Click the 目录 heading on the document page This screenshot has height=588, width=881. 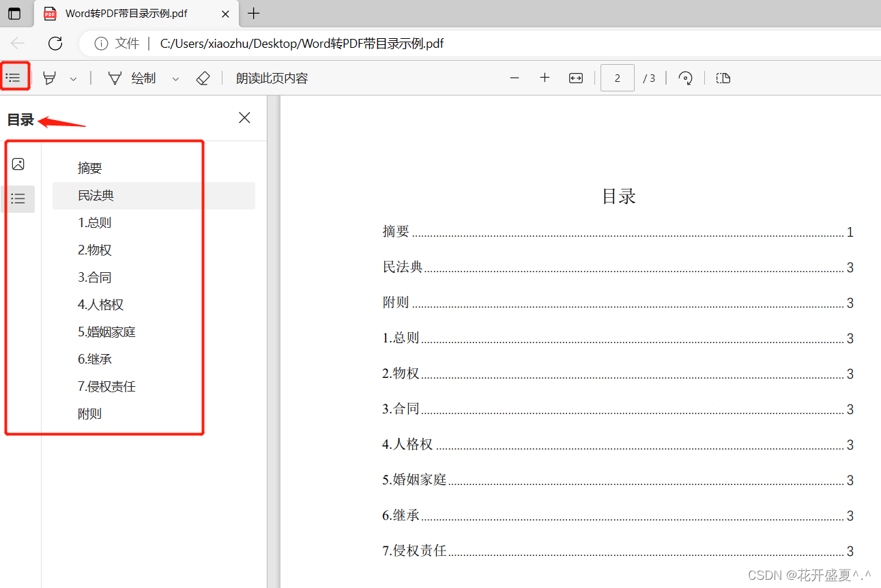pyautogui.click(x=619, y=196)
